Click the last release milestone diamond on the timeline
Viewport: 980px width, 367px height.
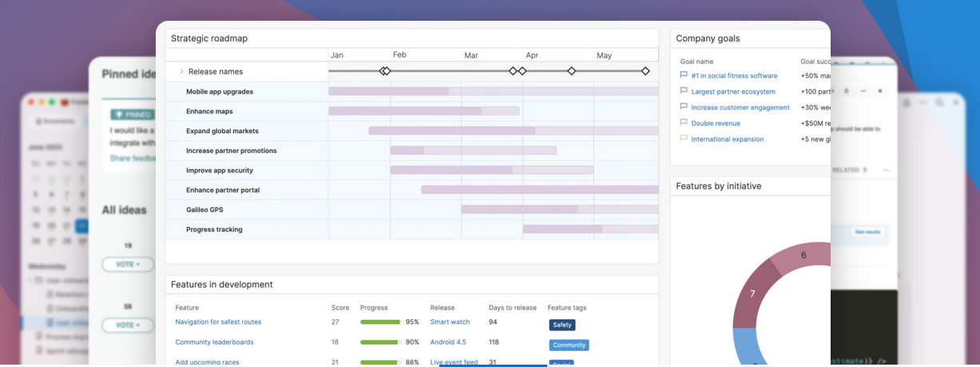[645, 71]
